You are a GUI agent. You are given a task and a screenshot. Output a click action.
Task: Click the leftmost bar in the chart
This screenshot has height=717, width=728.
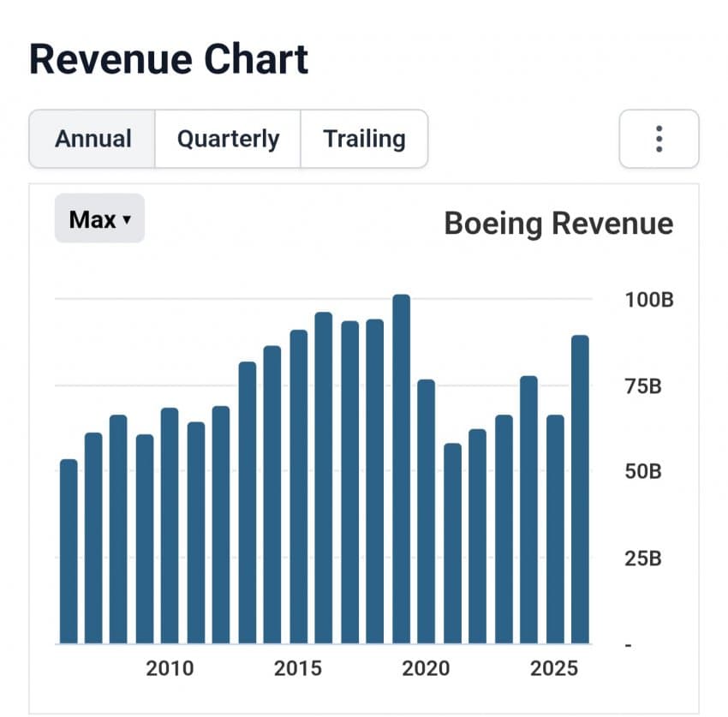tap(69, 551)
